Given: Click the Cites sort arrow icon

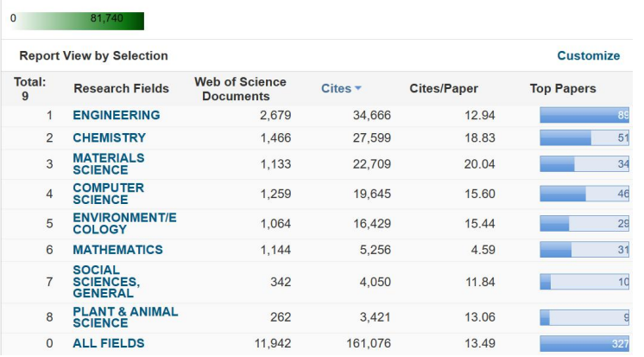Looking at the screenshot, I should coord(358,89).
